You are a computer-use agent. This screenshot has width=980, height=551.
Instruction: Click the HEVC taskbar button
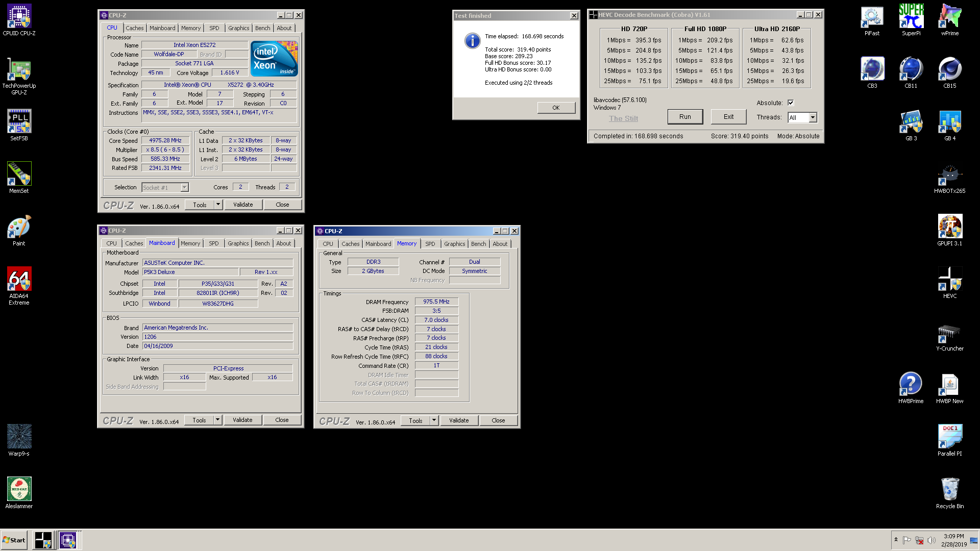43,540
